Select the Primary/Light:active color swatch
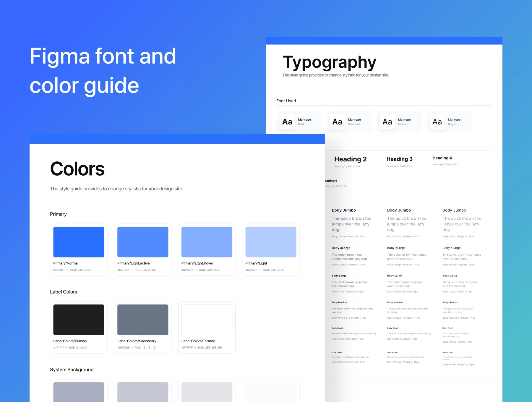 [143, 242]
